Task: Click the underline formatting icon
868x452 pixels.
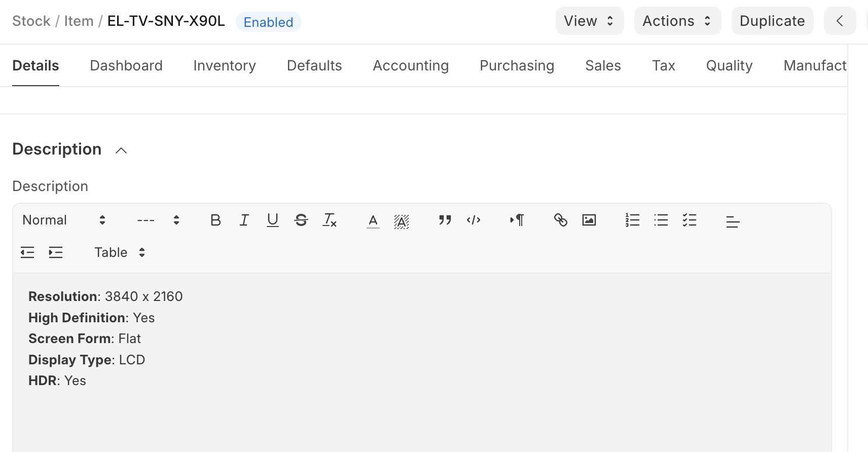Action: 273,220
